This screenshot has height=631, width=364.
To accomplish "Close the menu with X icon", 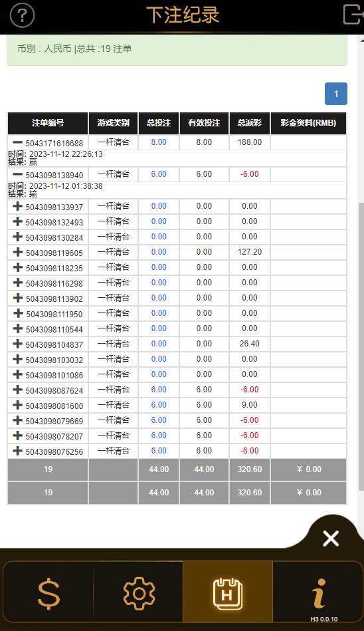I will 331,538.
